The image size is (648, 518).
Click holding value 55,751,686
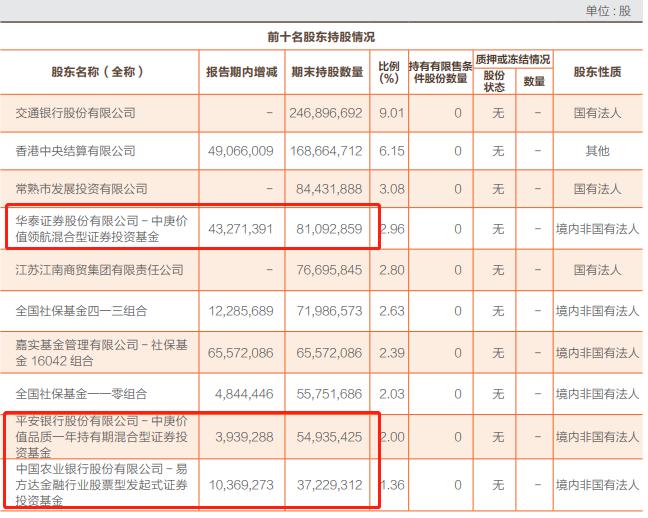tap(329, 394)
